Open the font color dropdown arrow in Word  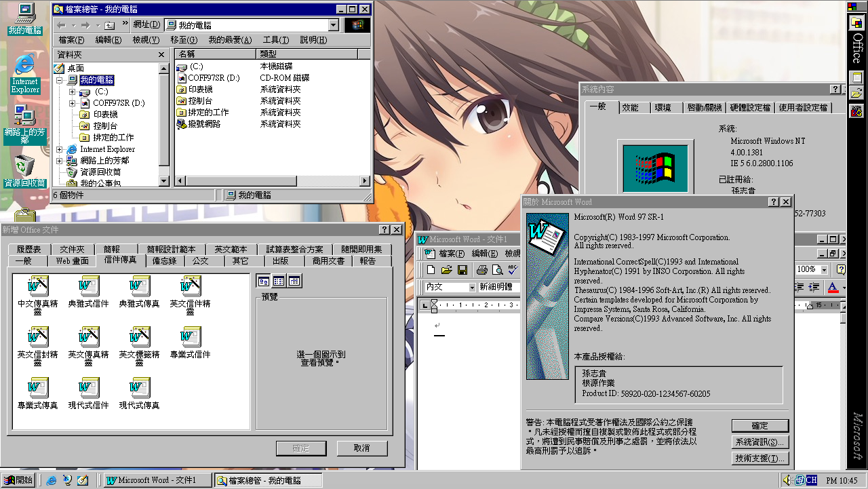[844, 288]
